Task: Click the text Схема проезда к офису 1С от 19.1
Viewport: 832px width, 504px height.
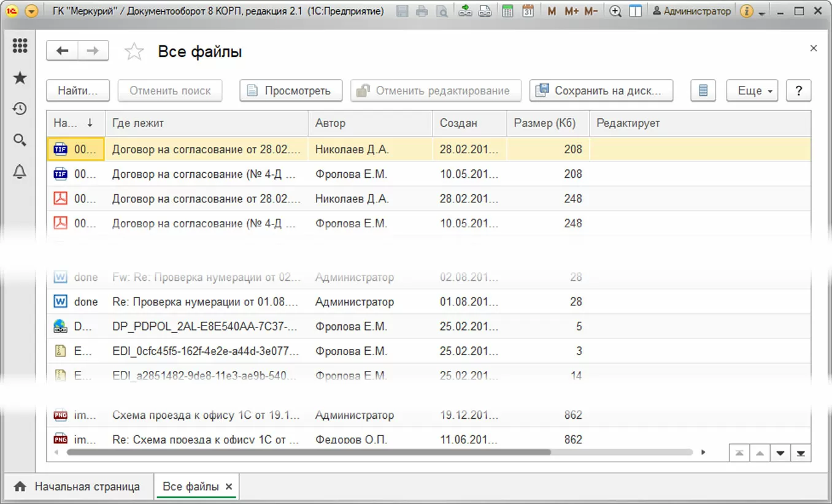Action: [206, 415]
